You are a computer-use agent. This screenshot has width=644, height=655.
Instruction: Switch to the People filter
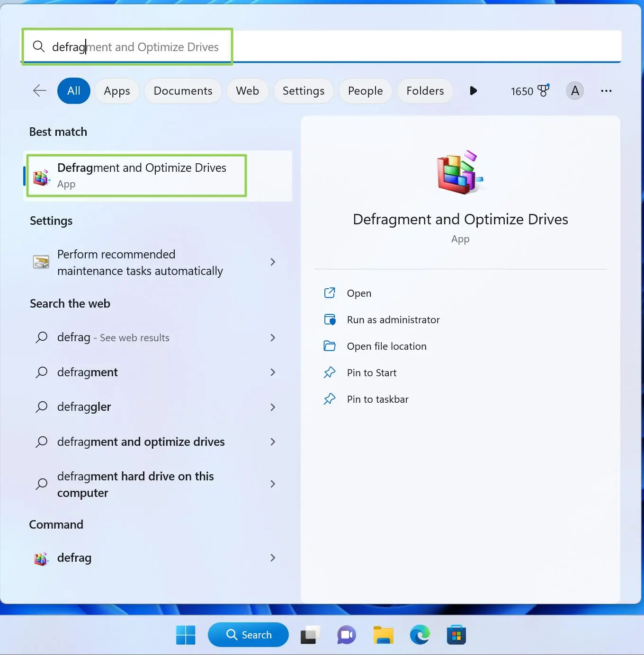[365, 90]
